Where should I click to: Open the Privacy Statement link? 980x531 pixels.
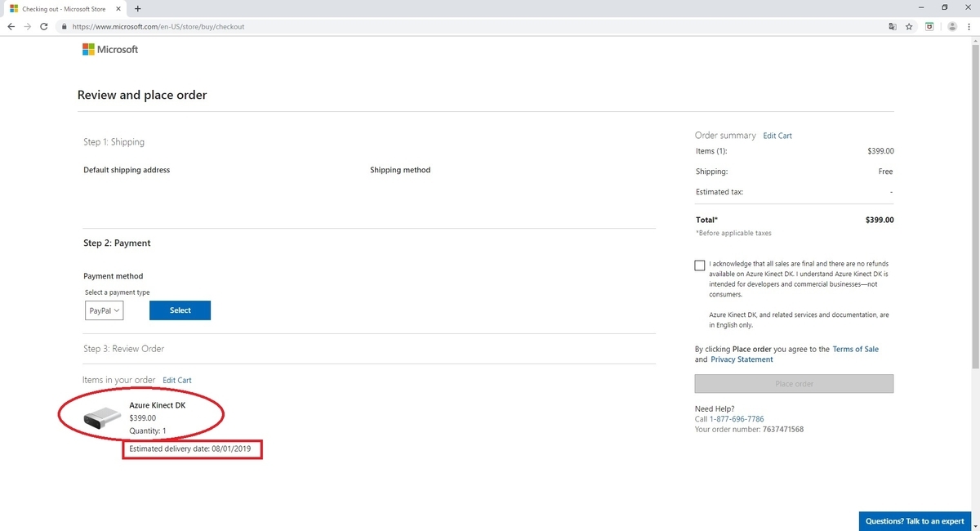pos(742,359)
